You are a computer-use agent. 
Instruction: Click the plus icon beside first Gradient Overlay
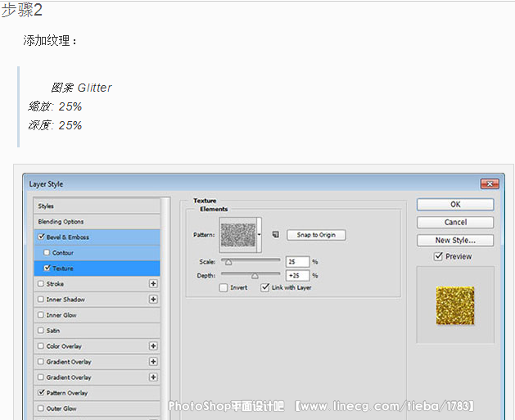[x=153, y=362]
